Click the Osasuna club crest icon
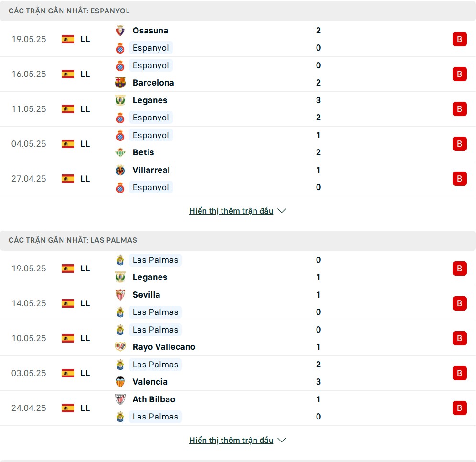476x462 pixels. pyautogui.click(x=120, y=31)
